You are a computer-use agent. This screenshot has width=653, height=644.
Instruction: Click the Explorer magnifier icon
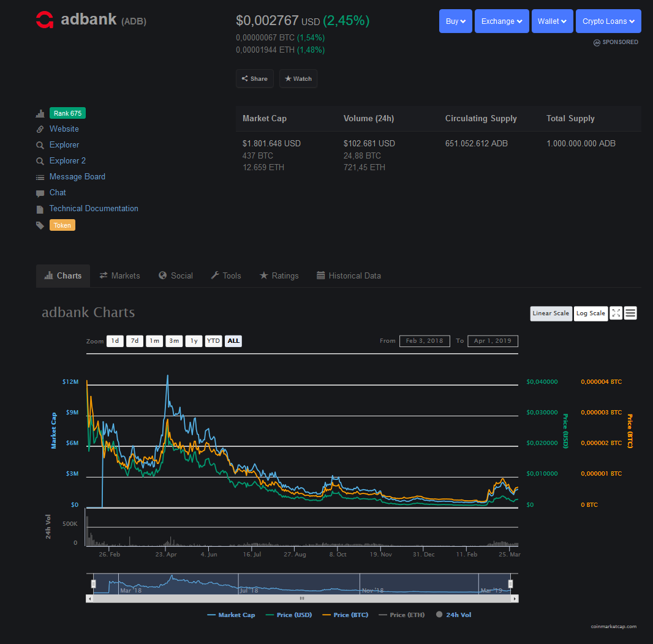coord(40,145)
